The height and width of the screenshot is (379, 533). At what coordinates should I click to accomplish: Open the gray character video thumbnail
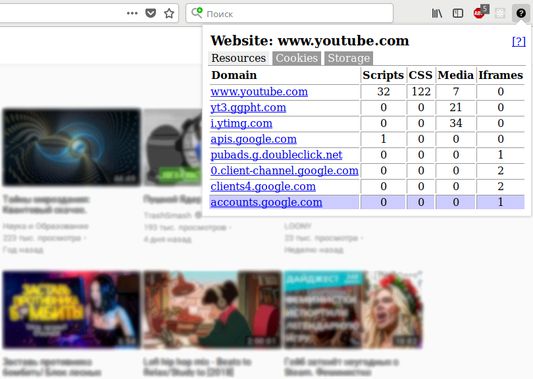click(173, 147)
